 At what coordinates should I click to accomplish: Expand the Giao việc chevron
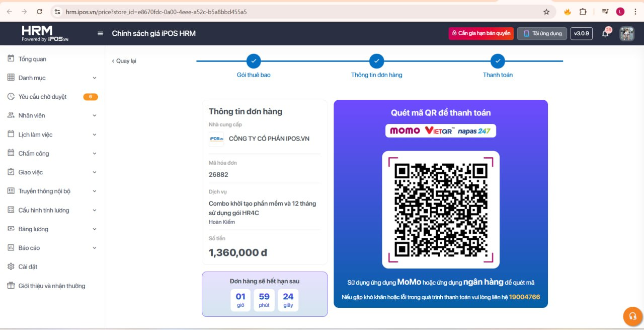pyautogui.click(x=95, y=172)
